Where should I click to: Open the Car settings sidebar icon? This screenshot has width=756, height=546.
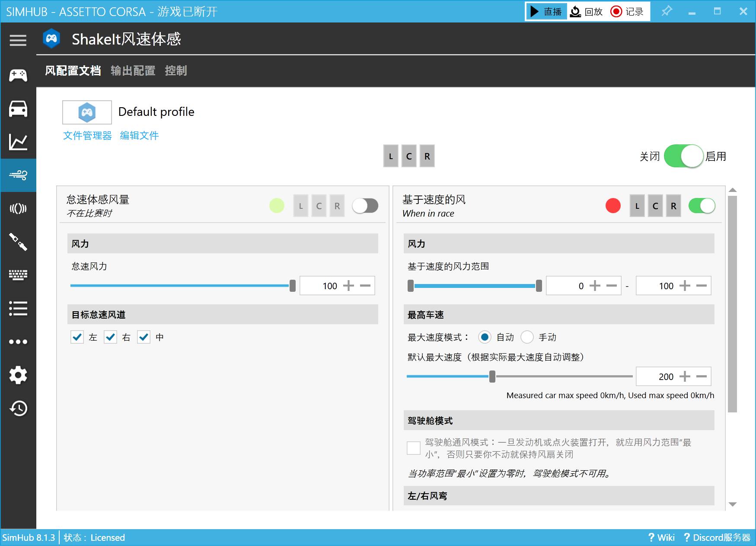pos(18,109)
